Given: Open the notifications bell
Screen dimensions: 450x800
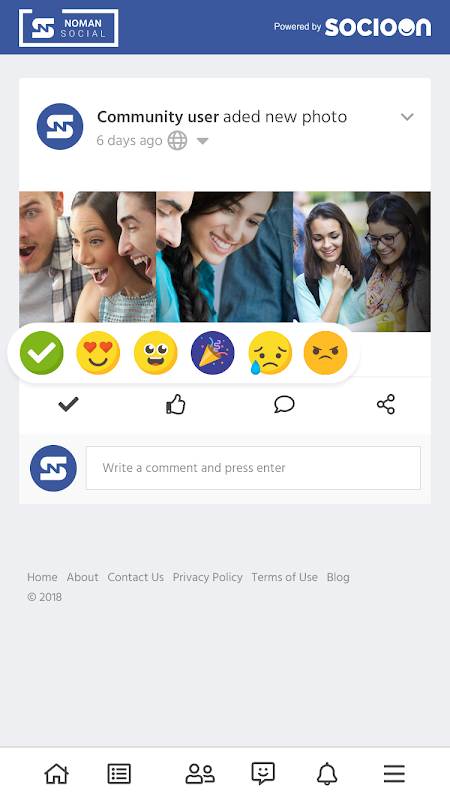Looking at the screenshot, I should [327, 774].
